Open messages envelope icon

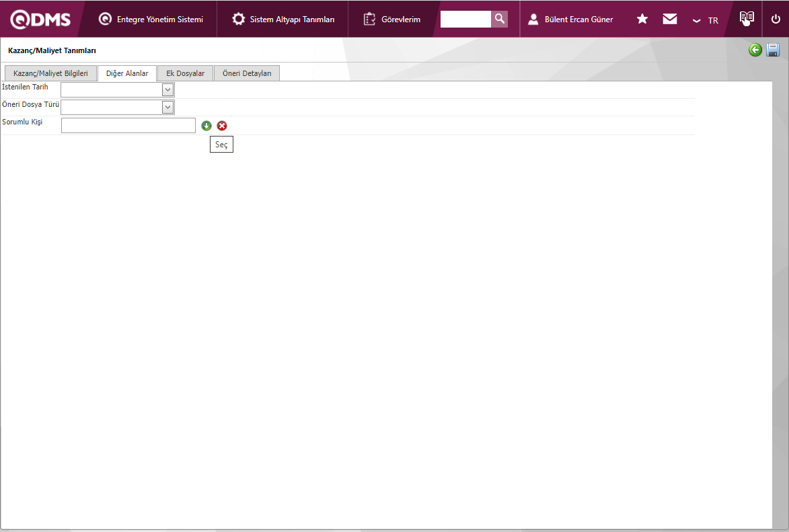pyautogui.click(x=670, y=19)
